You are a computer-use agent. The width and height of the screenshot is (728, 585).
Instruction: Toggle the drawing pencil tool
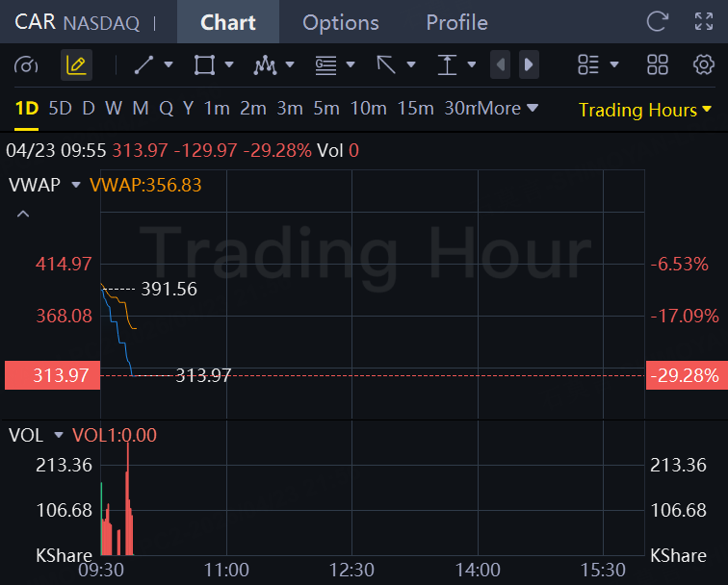click(x=76, y=65)
